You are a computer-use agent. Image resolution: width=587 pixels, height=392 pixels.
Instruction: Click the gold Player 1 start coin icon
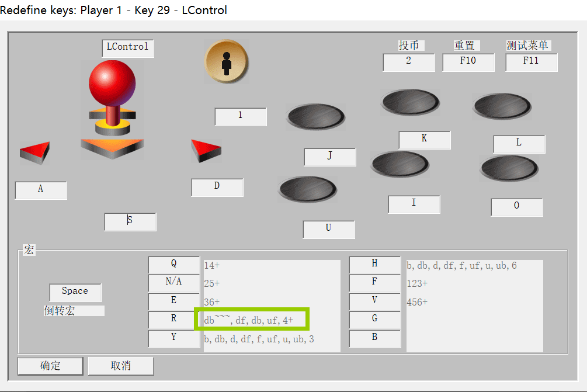227,61
